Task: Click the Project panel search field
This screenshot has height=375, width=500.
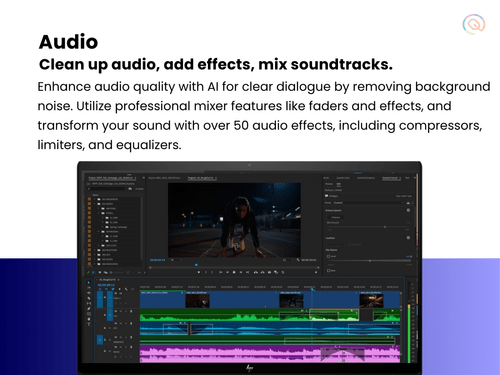Action: pyautogui.click(x=107, y=189)
